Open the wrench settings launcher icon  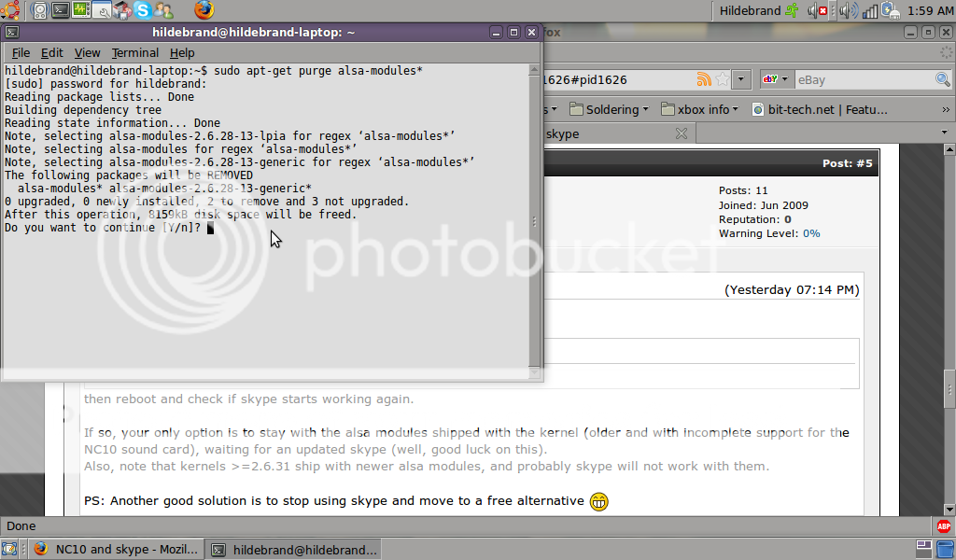(102, 9)
